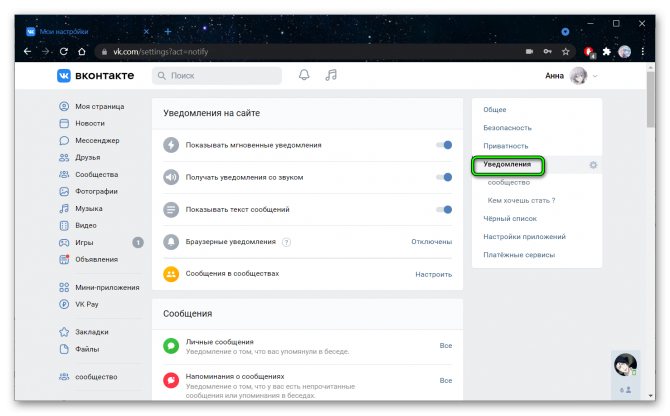
Task: Open the browser extensions puzzle icon
Action: pos(606,52)
